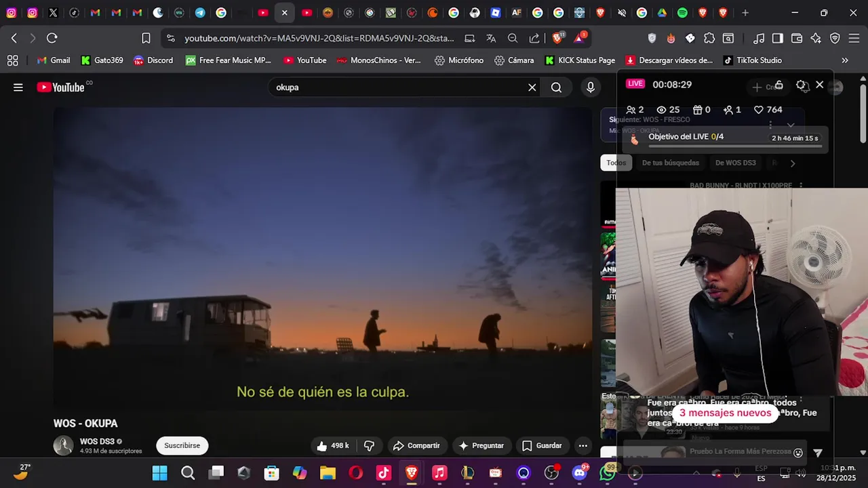Show more bookmarks with the double chevron
This screenshot has height=488, width=868.
(x=845, y=60)
